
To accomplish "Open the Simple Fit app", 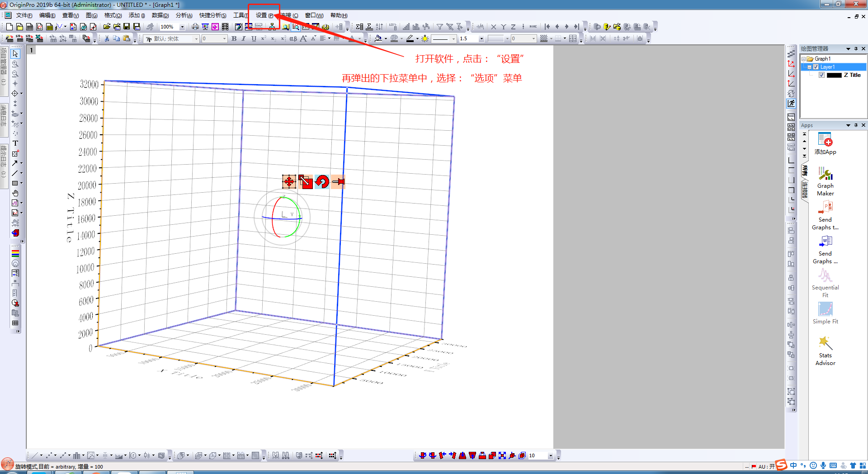I will tap(825, 313).
